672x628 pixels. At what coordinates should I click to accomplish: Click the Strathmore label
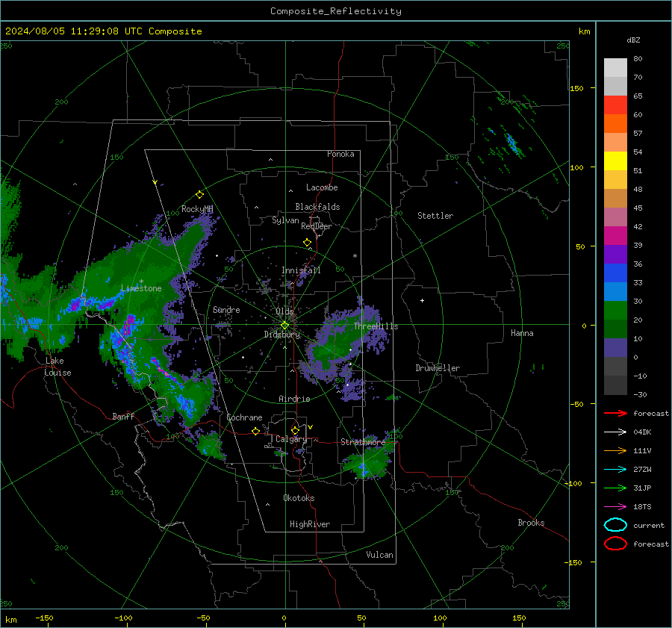[x=363, y=442]
